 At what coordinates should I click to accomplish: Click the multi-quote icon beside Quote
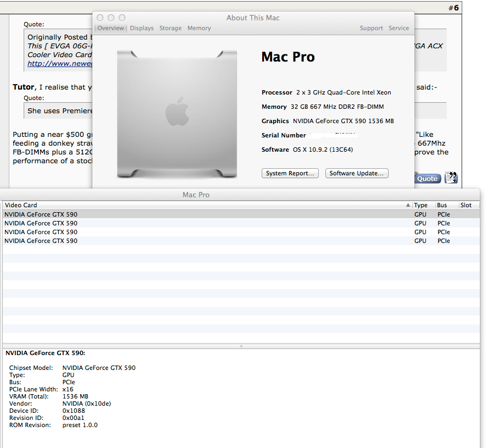tap(451, 178)
